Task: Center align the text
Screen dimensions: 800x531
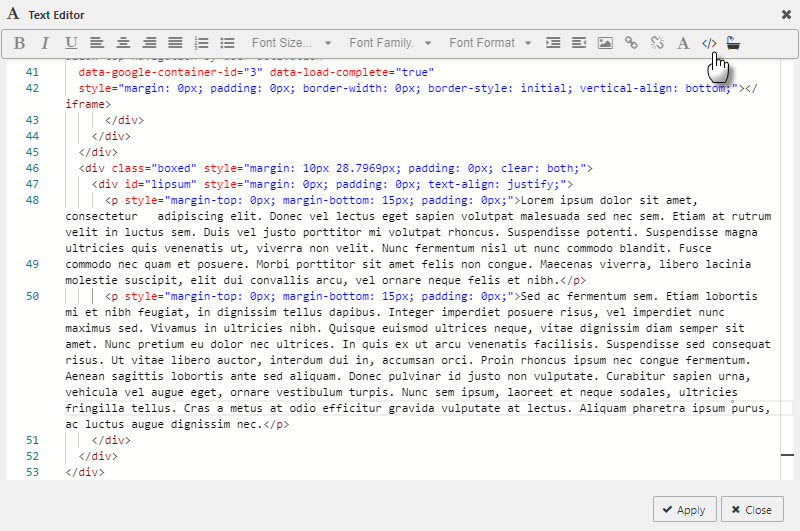Action: pyautogui.click(x=123, y=43)
